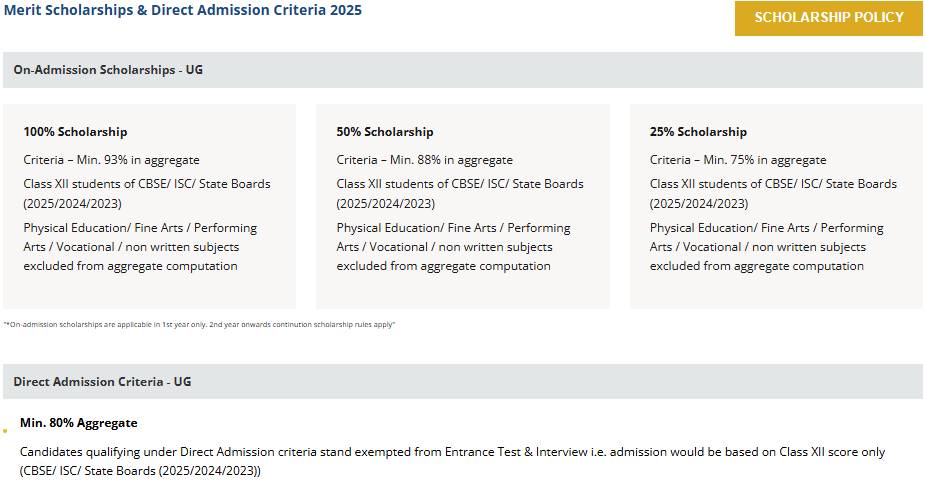Click Physical Education exclusion note in 25% card
The image size is (925, 487).
coord(767,247)
